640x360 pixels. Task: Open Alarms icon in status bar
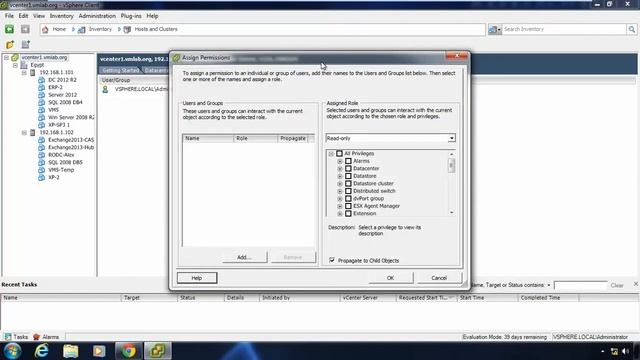coord(36,337)
